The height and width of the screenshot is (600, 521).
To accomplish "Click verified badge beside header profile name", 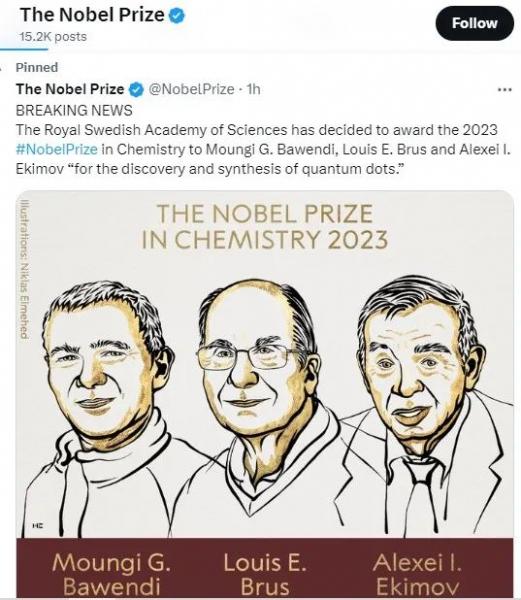I will 177,16.
